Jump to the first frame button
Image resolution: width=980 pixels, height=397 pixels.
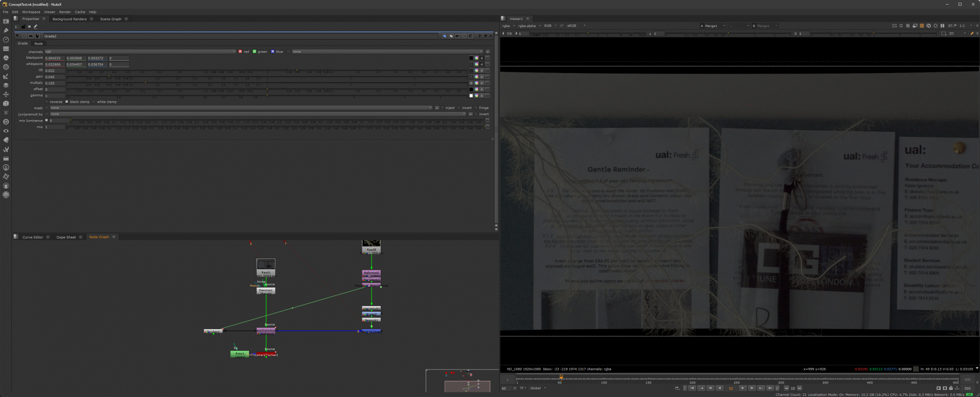pyautogui.click(x=692, y=388)
